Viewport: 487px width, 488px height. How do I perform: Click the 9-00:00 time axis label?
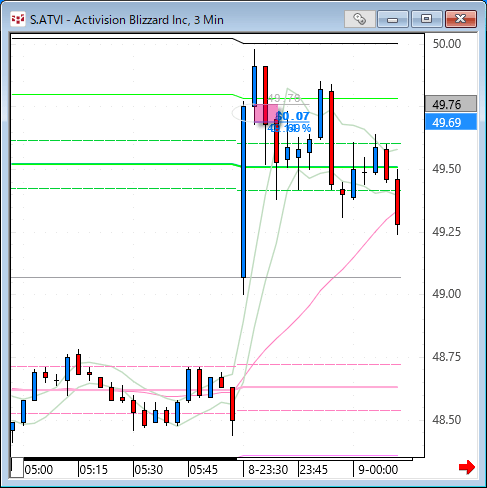tap(378, 470)
